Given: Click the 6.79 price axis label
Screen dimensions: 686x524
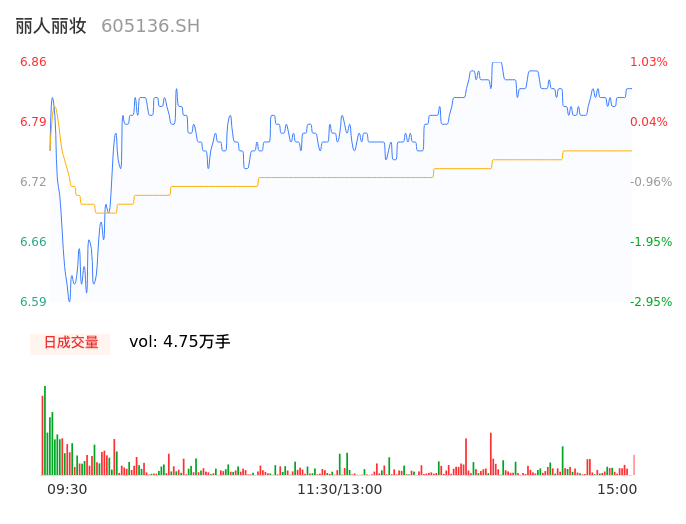Looking at the screenshot, I should [33, 122].
